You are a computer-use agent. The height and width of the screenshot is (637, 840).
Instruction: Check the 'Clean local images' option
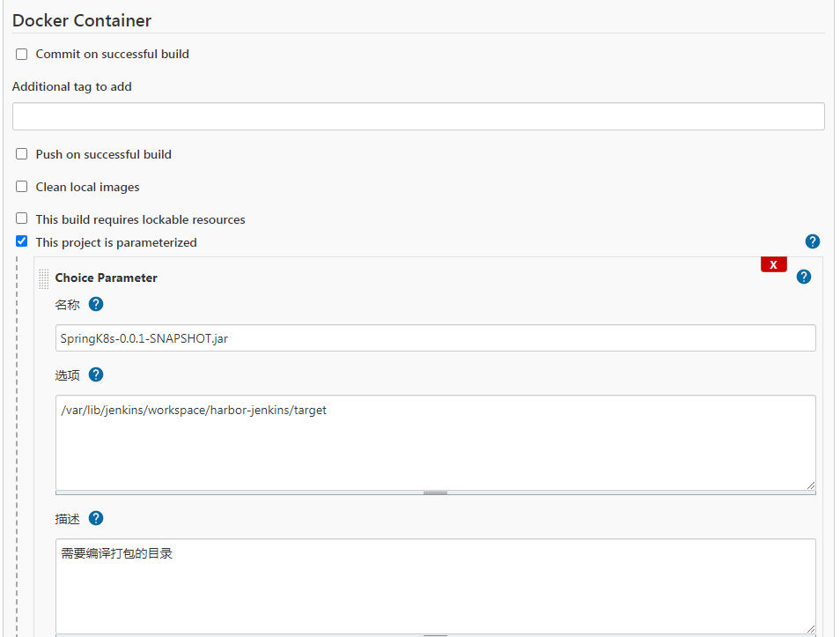22,187
